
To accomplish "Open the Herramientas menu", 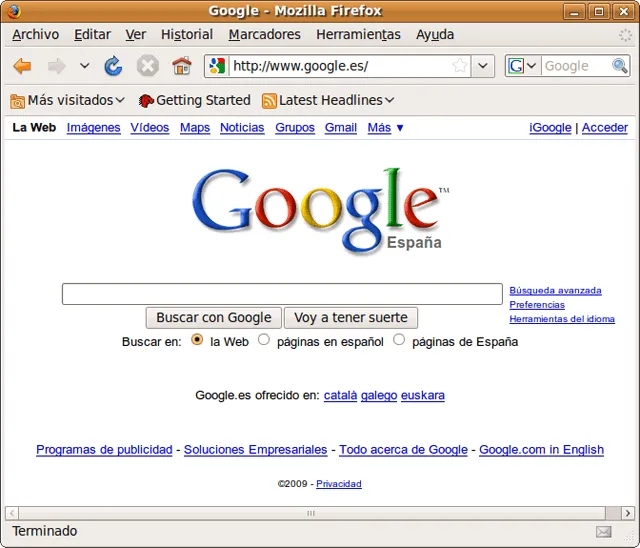I will (358, 35).
